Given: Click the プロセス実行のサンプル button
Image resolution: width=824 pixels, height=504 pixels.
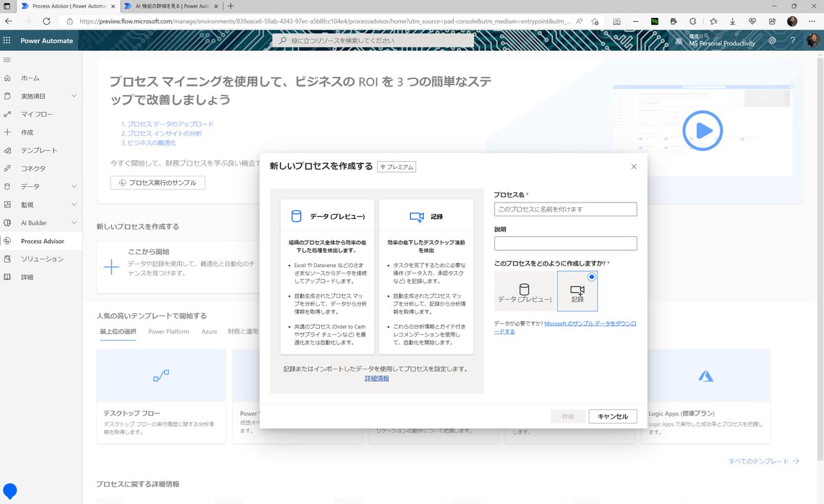Looking at the screenshot, I should (157, 183).
